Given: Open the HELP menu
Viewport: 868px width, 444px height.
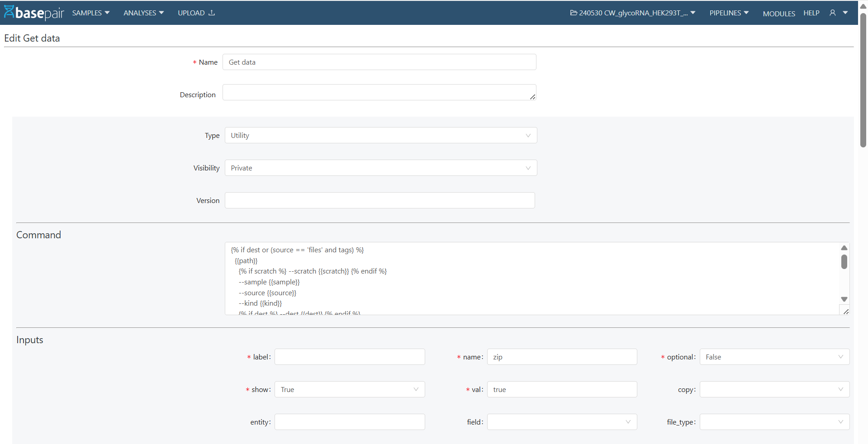Looking at the screenshot, I should coord(811,13).
